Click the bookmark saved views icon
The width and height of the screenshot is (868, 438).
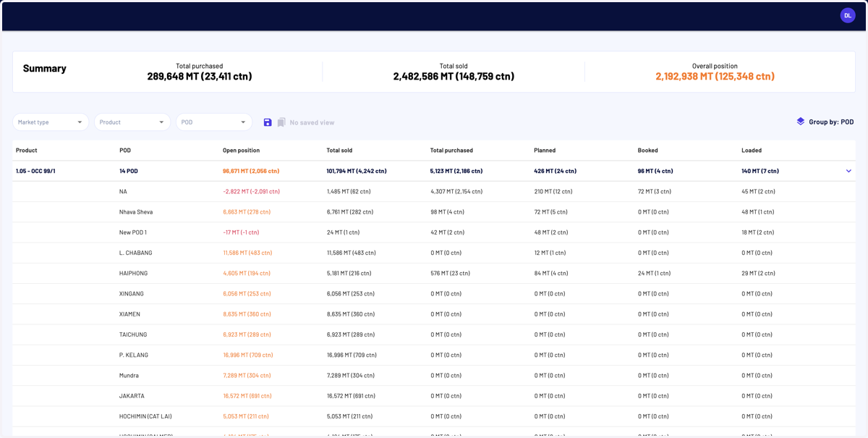tap(281, 122)
